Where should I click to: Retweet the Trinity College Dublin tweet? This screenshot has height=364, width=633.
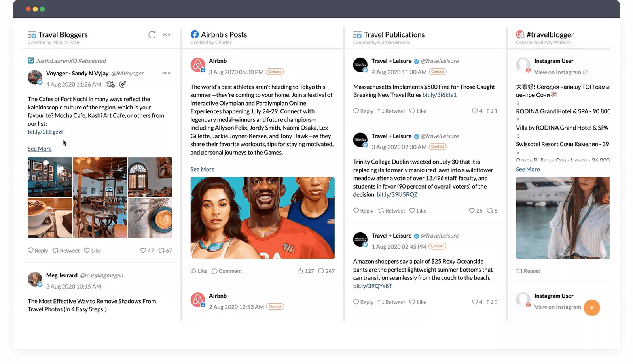391,211
